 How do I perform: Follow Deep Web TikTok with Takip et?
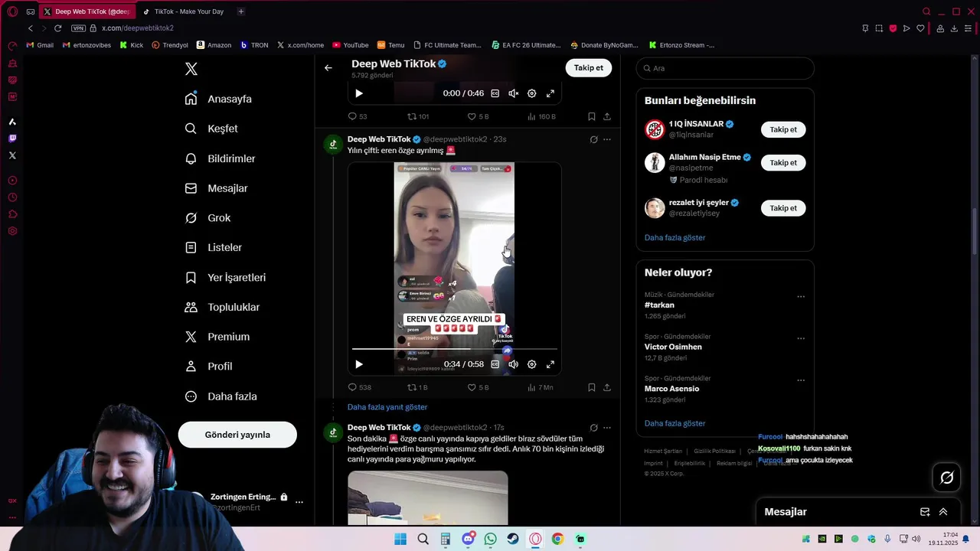click(589, 67)
